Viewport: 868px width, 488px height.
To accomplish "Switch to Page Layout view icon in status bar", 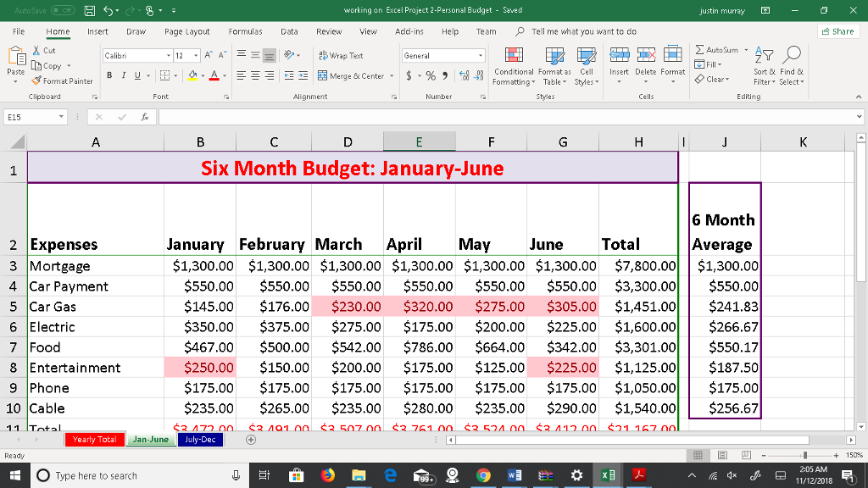I will [722, 455].
